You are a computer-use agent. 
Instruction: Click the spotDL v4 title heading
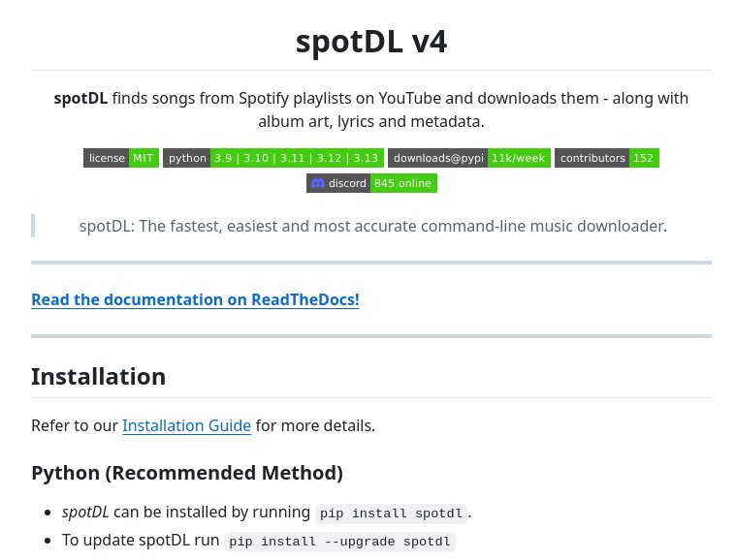point(371,42)
